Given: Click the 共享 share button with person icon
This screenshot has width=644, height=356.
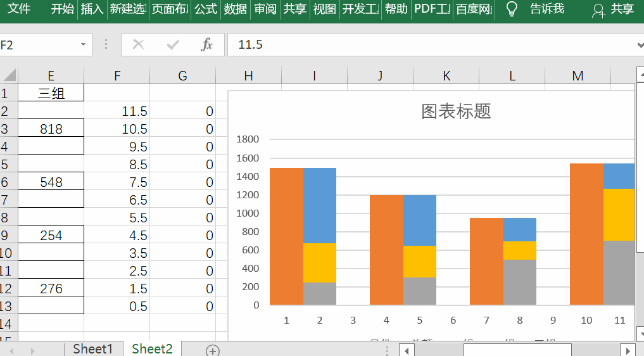Looking at the screenshot, I should point(613,9).
